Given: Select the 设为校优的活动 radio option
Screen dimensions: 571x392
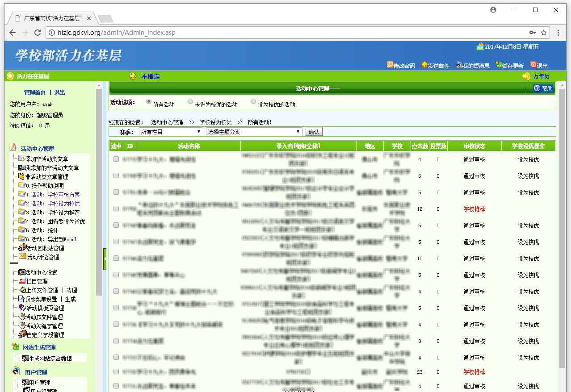Looking at the screenshot, I should point(253,102).
